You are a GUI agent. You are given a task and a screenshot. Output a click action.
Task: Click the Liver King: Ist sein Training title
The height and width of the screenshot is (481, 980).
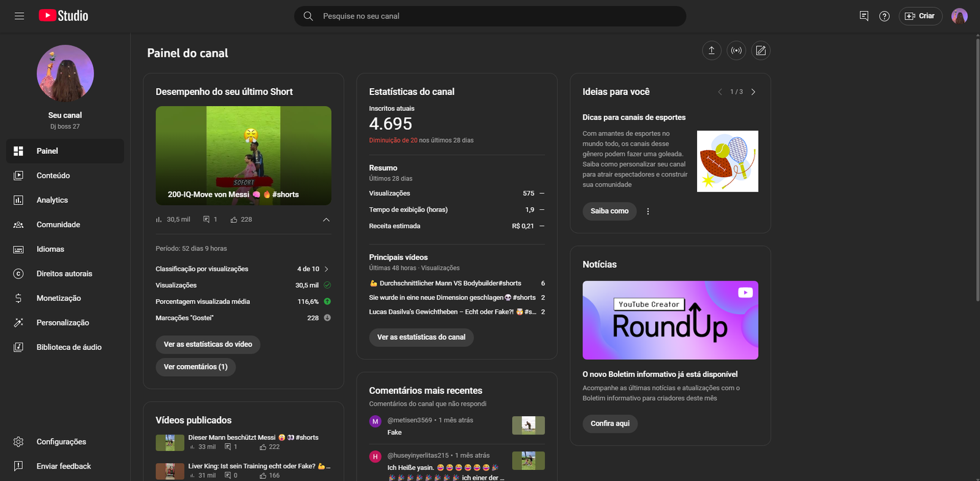(258, 466)
